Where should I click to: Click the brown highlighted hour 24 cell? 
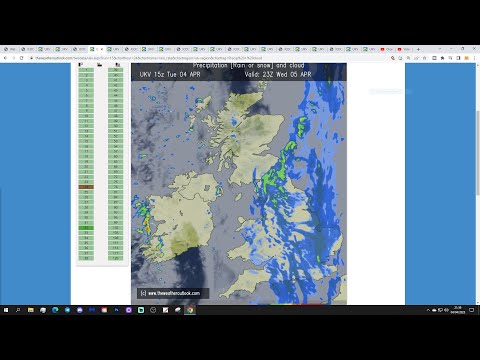point(86,187)
